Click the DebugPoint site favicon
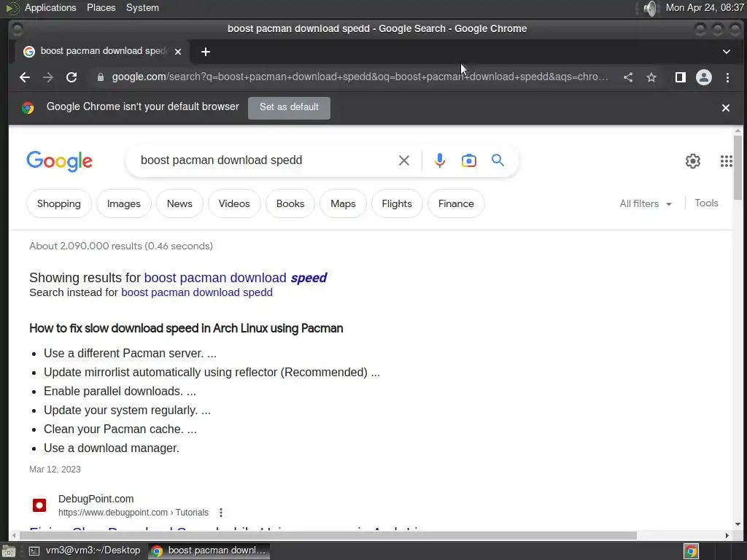Image resolution: width=747 pixels, height=560 pixels. [x=39, y=505]
